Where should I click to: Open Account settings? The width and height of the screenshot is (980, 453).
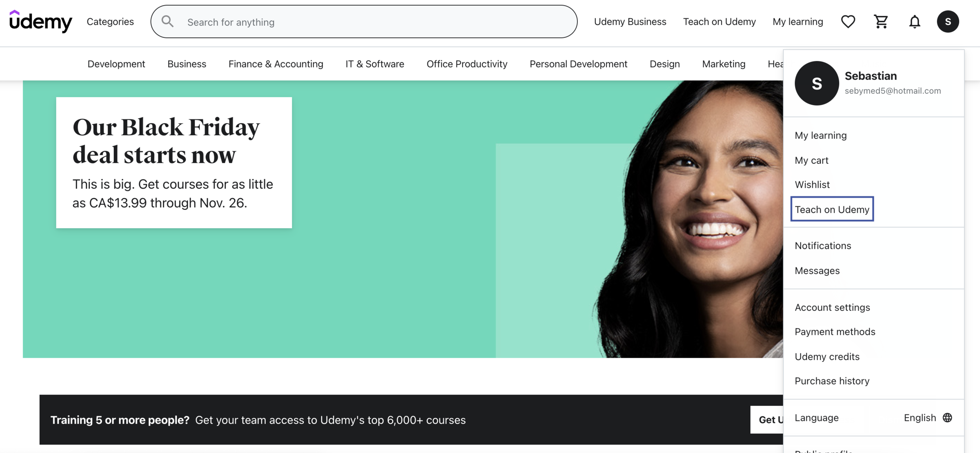832,307
